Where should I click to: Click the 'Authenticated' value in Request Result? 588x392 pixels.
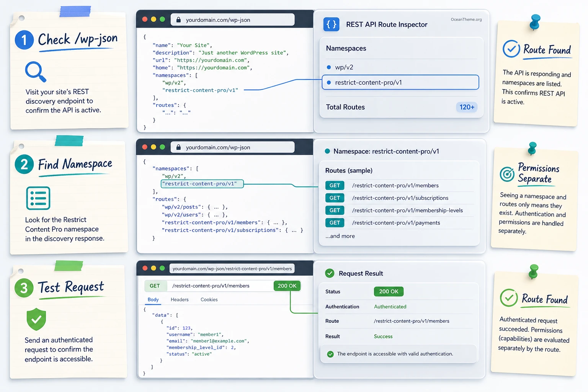click(x=390, y=307)
